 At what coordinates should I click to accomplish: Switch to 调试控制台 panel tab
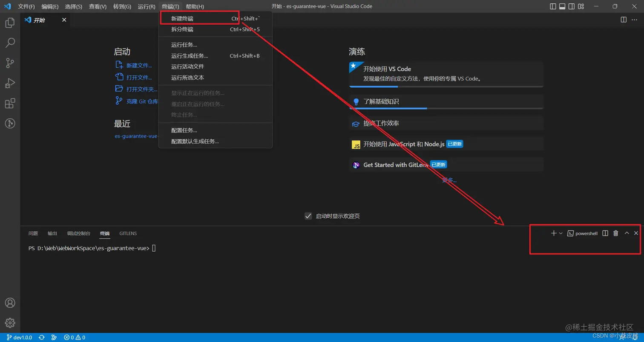pos(78,233)
